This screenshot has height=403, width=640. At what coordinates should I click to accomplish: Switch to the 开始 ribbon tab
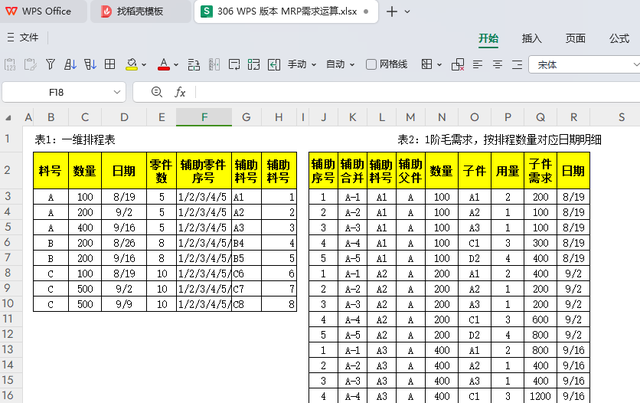(488, 38)
